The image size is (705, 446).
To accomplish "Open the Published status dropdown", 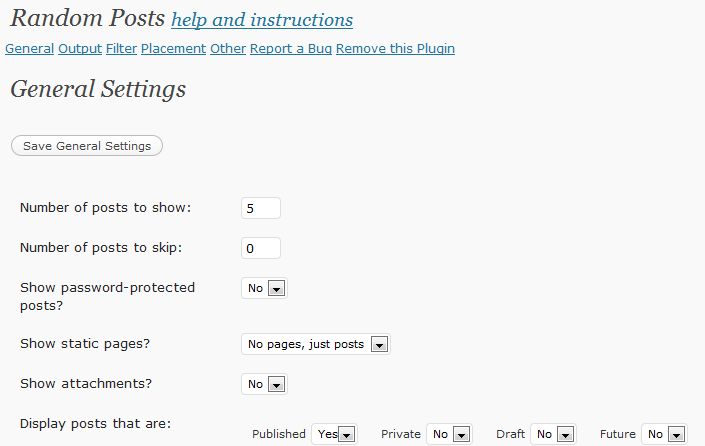I will point(334,434).
